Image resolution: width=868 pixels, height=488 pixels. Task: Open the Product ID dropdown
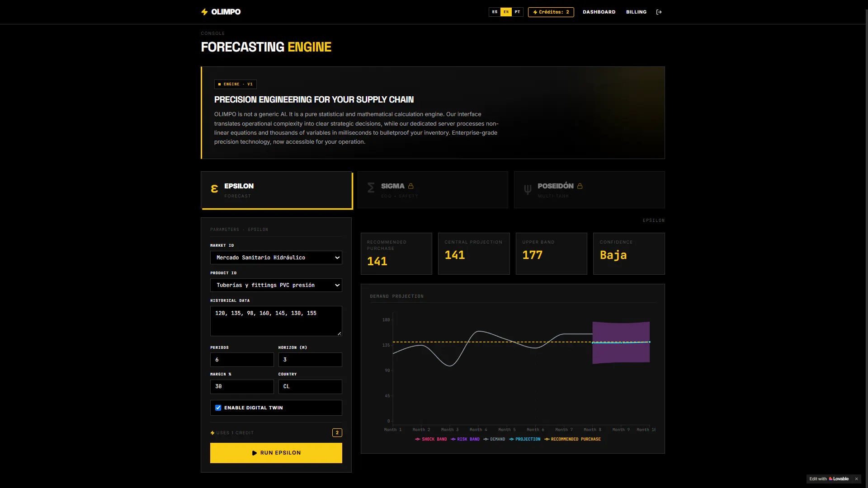276,285
